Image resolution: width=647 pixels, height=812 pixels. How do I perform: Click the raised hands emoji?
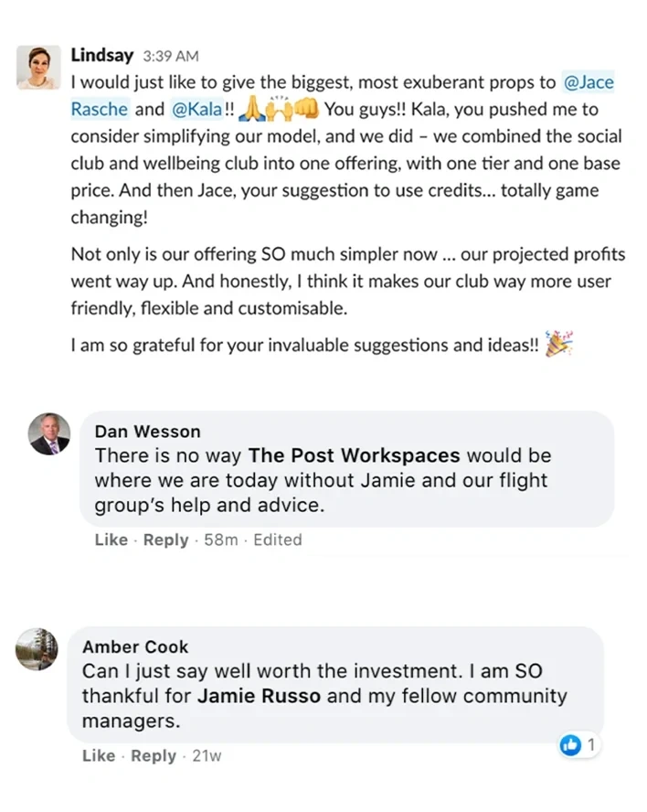279,110
